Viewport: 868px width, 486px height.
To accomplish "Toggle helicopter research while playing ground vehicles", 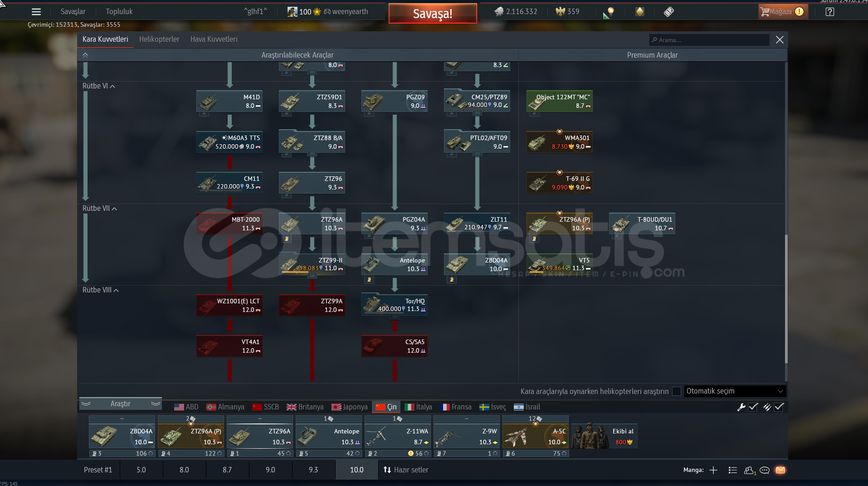I will pos(677,391).
